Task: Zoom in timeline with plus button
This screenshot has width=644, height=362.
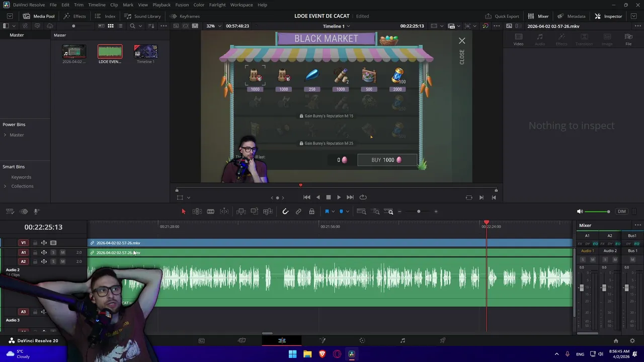Action: click(x=436, y=212)
